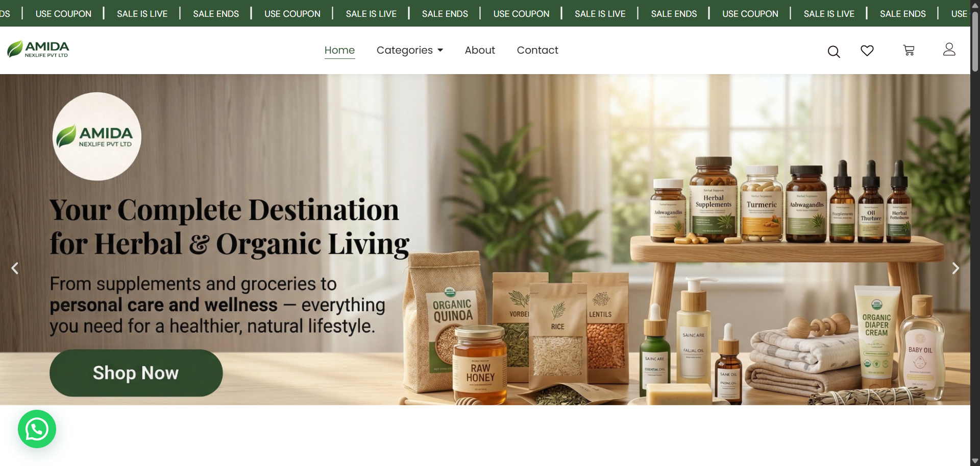Click first USE COUPON ticker text
This screenshot has height=466, width=980.
click(x=63, y=14)
